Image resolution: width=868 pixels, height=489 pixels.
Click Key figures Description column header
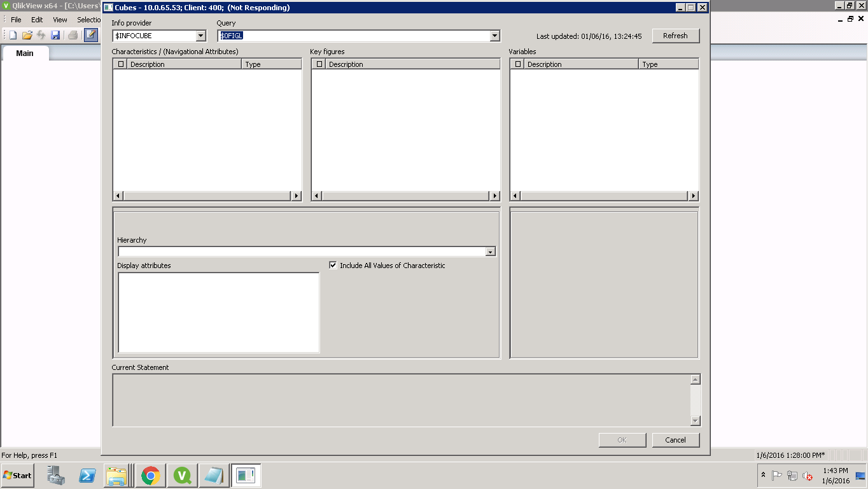coord(413,64)
